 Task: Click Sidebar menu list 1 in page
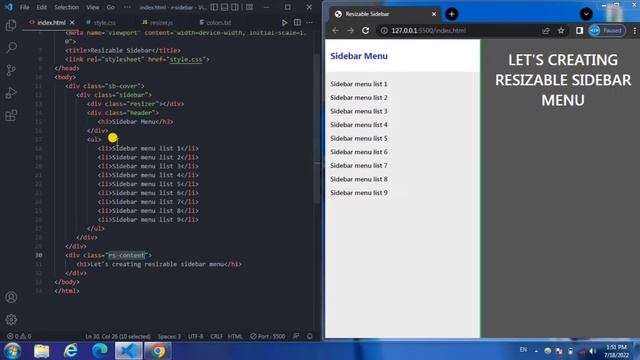click(359, 84)
